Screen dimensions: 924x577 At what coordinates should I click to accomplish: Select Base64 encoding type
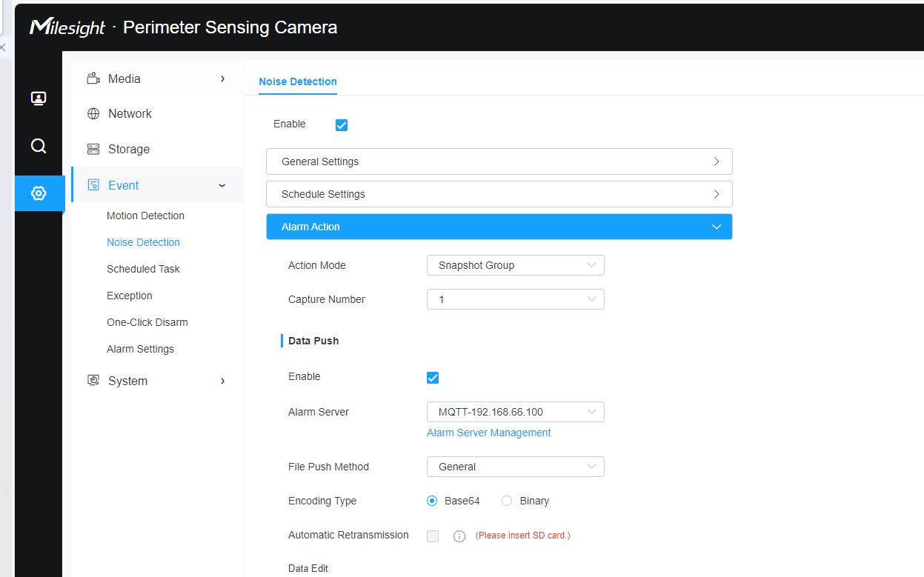click(x=433, y=501)
